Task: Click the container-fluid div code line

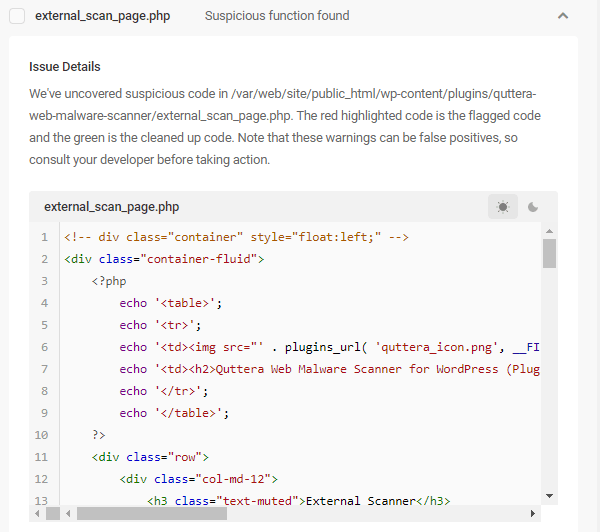Action: (164, 259)
